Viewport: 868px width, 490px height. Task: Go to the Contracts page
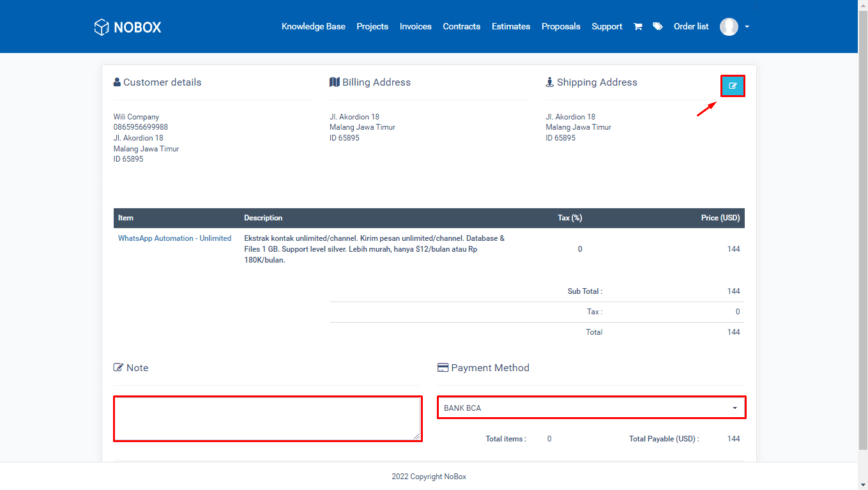point(461,26)
